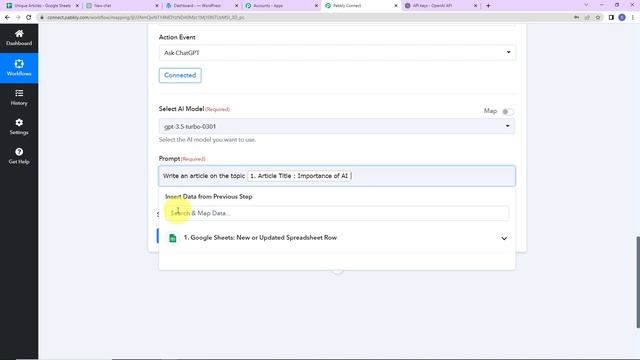Image resolution: width=640 pixels, height=360 pixels.
Task: Switch to Unique Articles Google Sheets tab
Action: point(41,6)
